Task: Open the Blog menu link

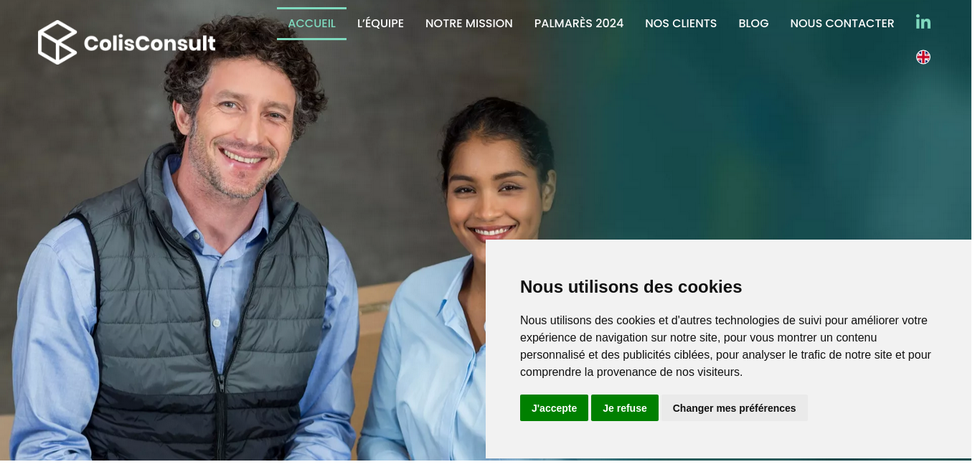Action: tap(753, 23)
